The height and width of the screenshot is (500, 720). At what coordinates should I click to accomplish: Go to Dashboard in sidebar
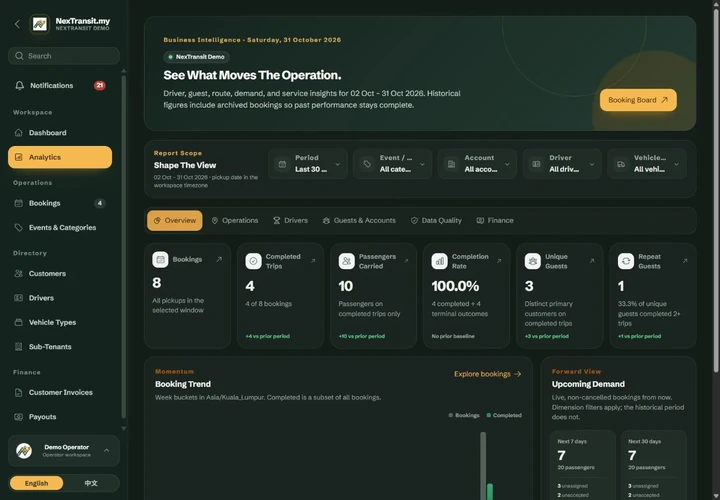[x=60, y=133]
